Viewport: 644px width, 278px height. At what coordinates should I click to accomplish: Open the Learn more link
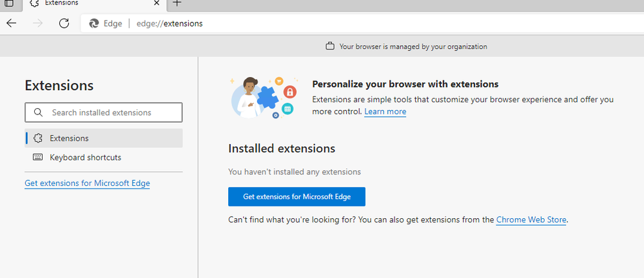[385, 111]
